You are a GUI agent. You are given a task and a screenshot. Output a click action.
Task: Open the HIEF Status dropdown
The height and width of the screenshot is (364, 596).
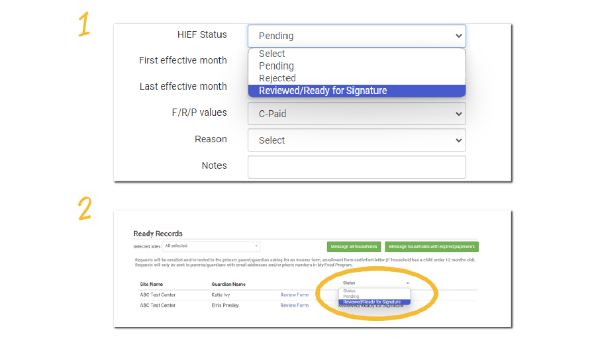pyautogui.click(x=356, y=36)
